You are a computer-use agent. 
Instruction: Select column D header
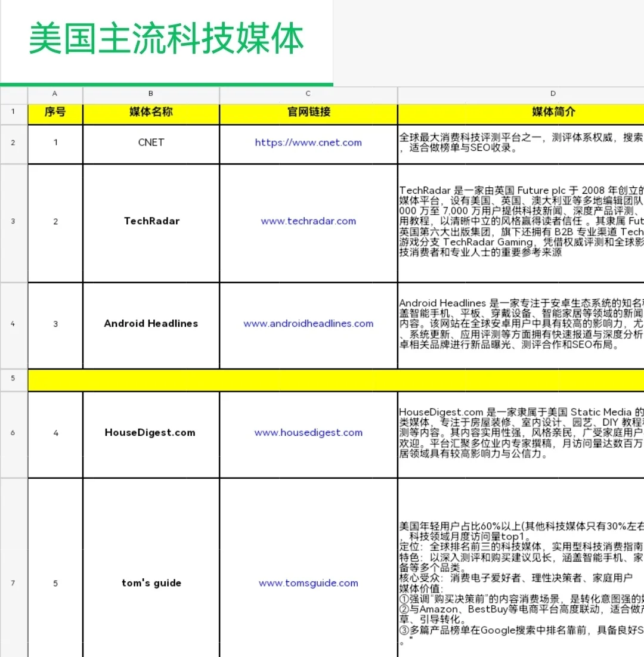click(553, 94)
